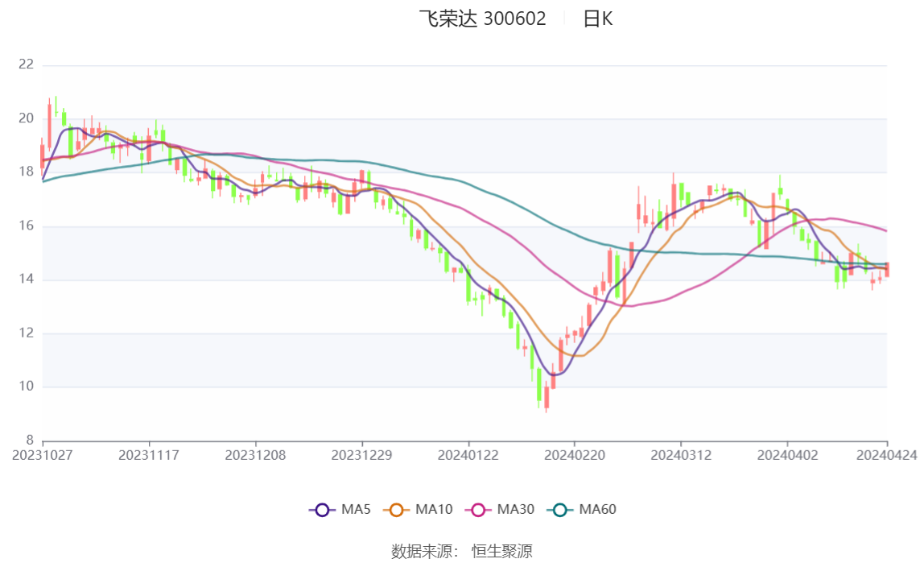The height and width of the screenshot is (563, 924).
Task: Disable the MA60 line via legend text
Action: [x=597, y=510]
